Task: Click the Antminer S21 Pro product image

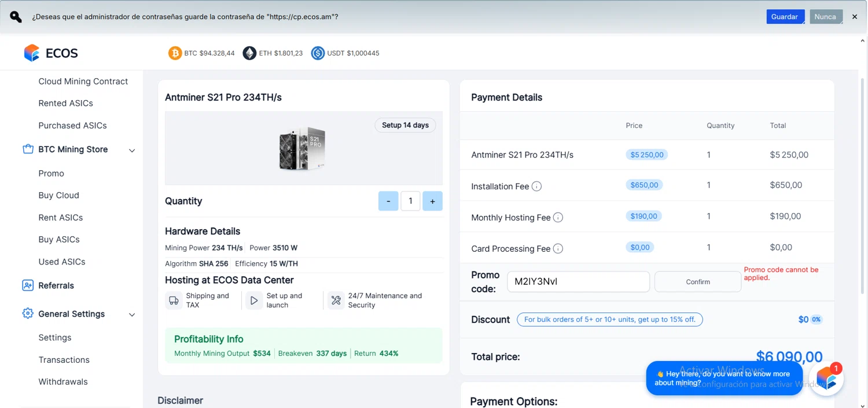Action: (x=303, y=148)
